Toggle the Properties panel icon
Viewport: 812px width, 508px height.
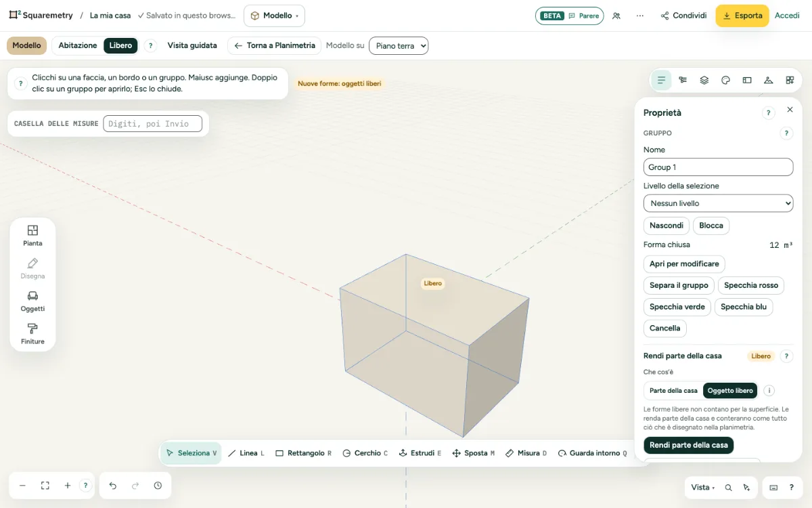click(x=661, y=80)
